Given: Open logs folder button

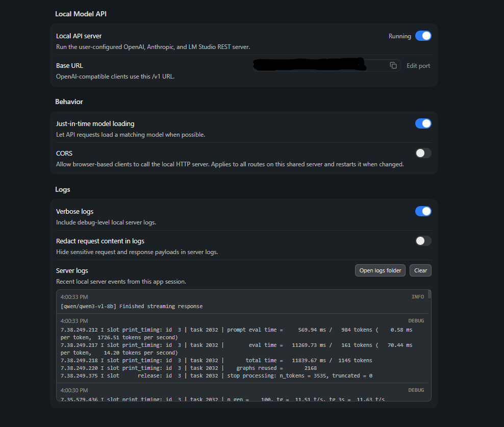Looking at the screenshot, I should click(380, 270).
